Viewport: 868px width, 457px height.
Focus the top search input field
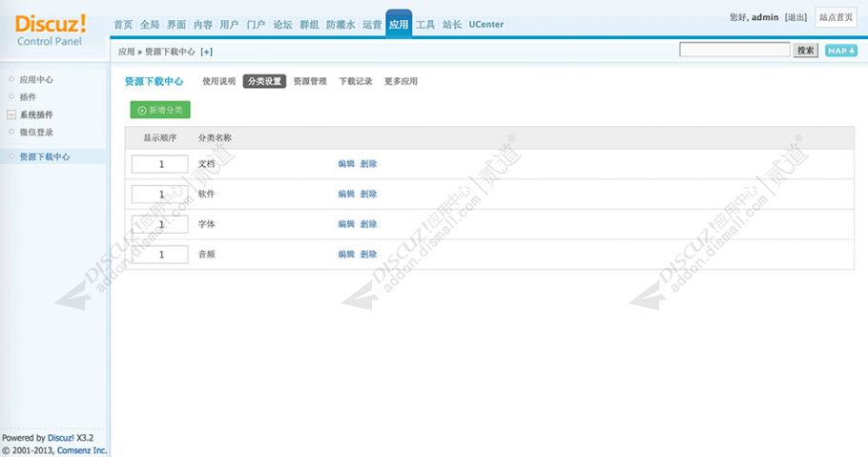click(x=734, y=50)
